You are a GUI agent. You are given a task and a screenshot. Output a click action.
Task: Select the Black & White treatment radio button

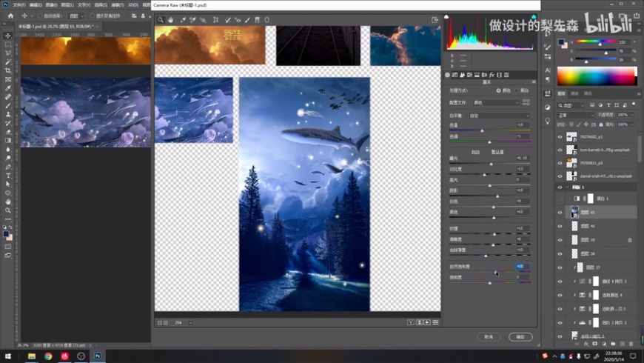(x=516, y=90)
